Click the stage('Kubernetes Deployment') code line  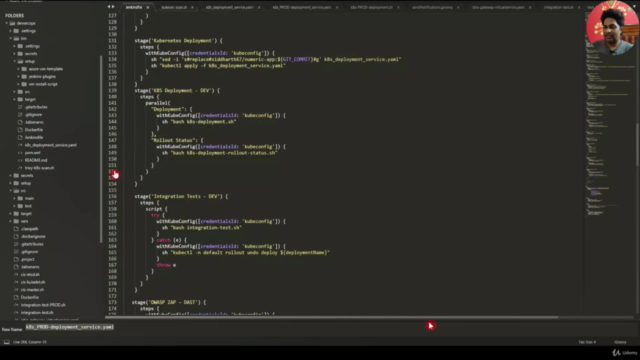pyautogui.click(x=179, y=41)
